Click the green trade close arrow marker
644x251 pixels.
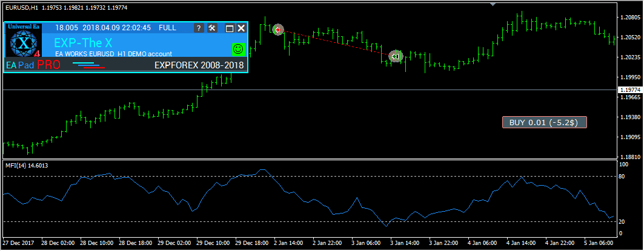(x=395, y=56)
